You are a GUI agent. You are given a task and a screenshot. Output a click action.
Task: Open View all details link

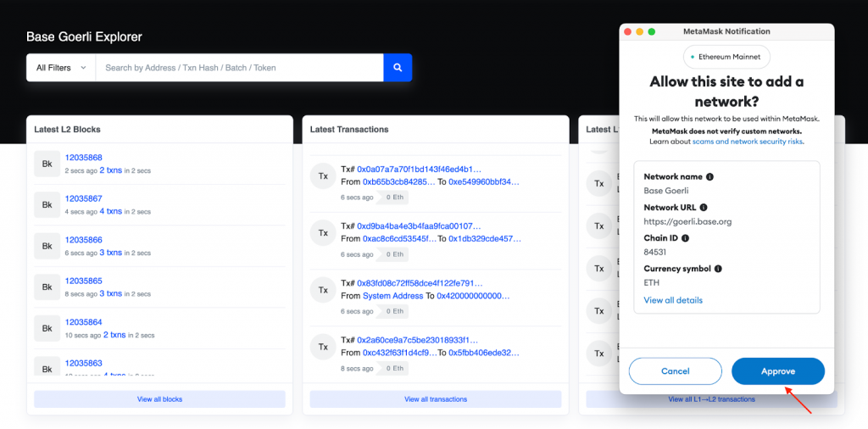(x=673, y=300)
